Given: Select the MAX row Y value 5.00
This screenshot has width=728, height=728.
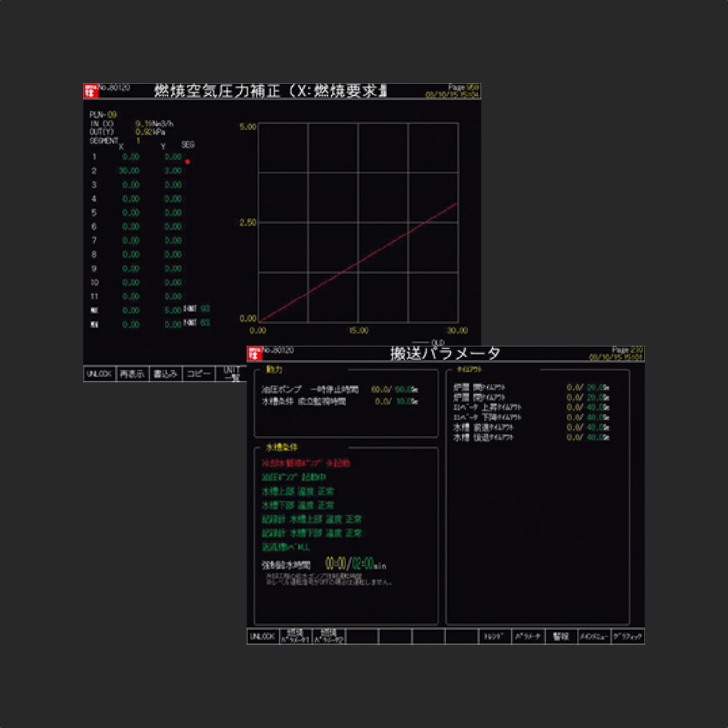Looking at the screenshot, I should (173, 310).
